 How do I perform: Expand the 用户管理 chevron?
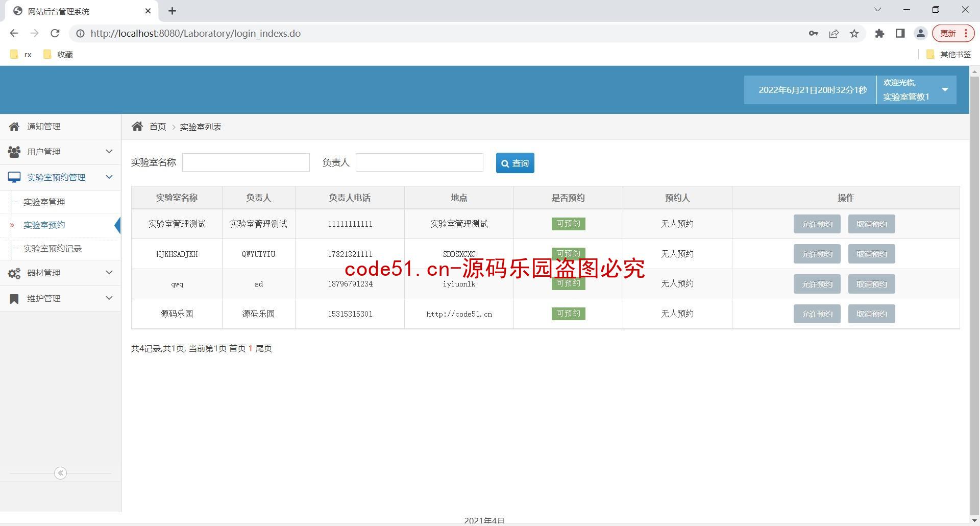(109, 151)
